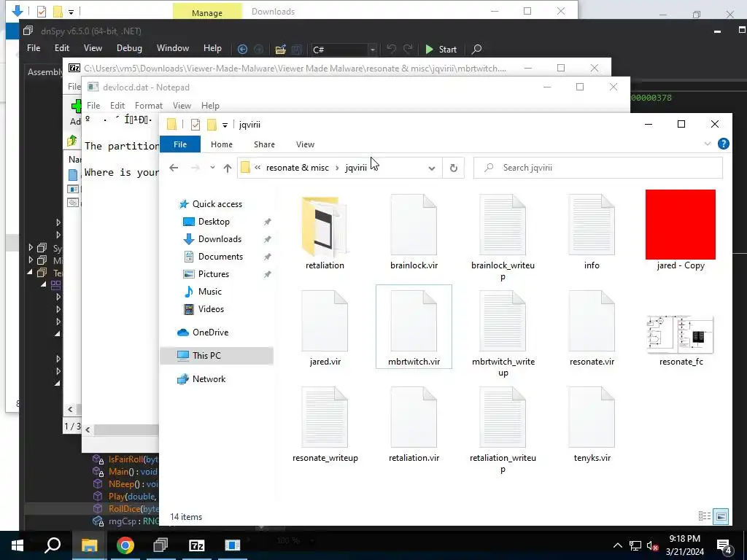Open 7-Zip from the taskbar

click(x=196, y=545)
